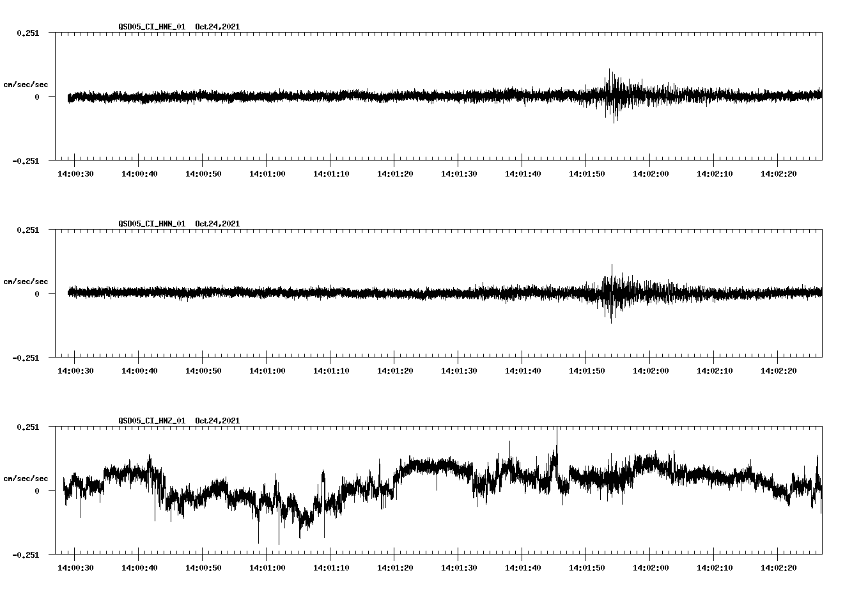Click the QSD05_CI_HNN_01 chart title

pos(152,224)
